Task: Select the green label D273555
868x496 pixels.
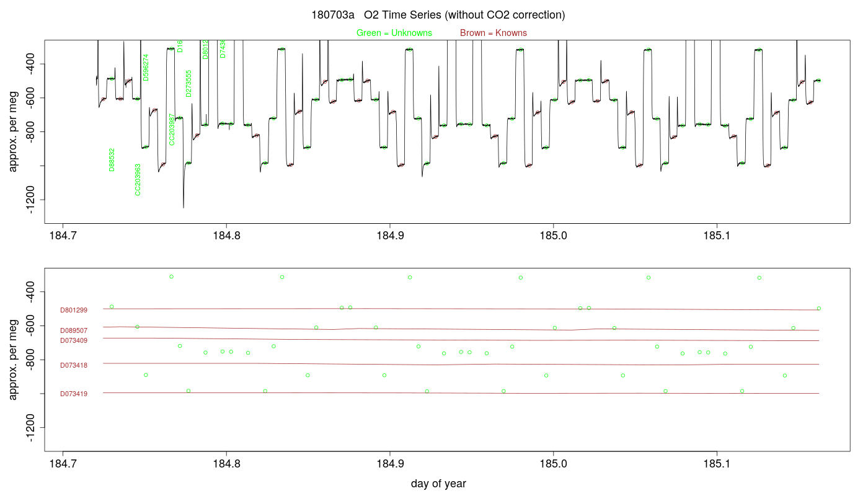Action: pos(188,83)
